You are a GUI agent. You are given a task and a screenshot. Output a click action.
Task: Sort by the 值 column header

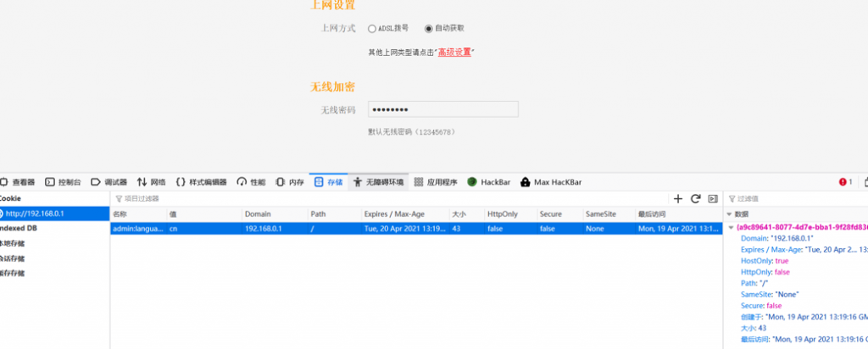click(x=204, y=214)
